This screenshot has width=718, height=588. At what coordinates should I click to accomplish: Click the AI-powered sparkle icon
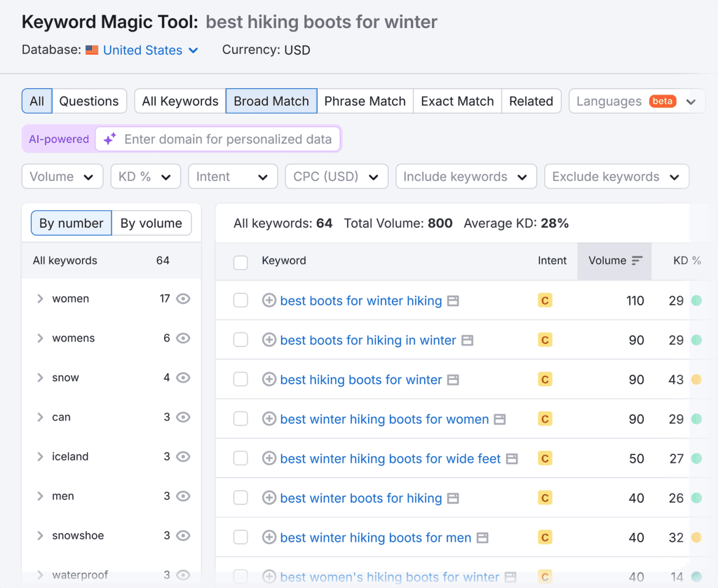click(x=110, y=139)
